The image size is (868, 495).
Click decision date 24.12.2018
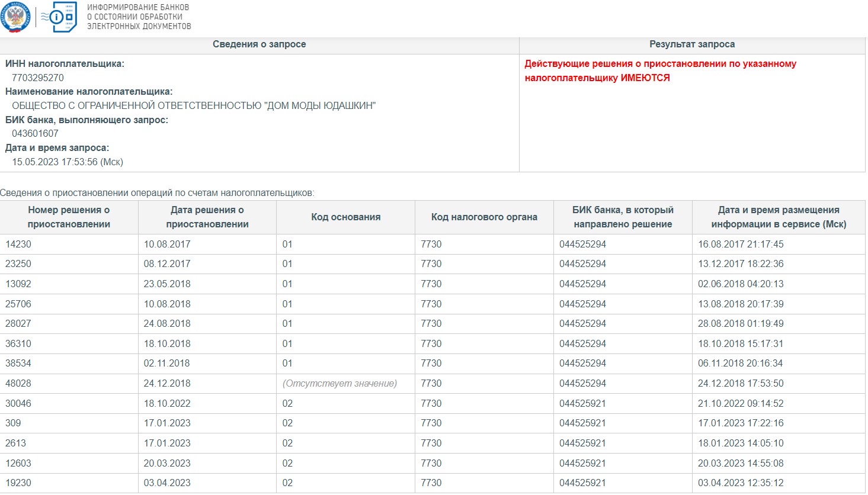(x=167, y=384)
